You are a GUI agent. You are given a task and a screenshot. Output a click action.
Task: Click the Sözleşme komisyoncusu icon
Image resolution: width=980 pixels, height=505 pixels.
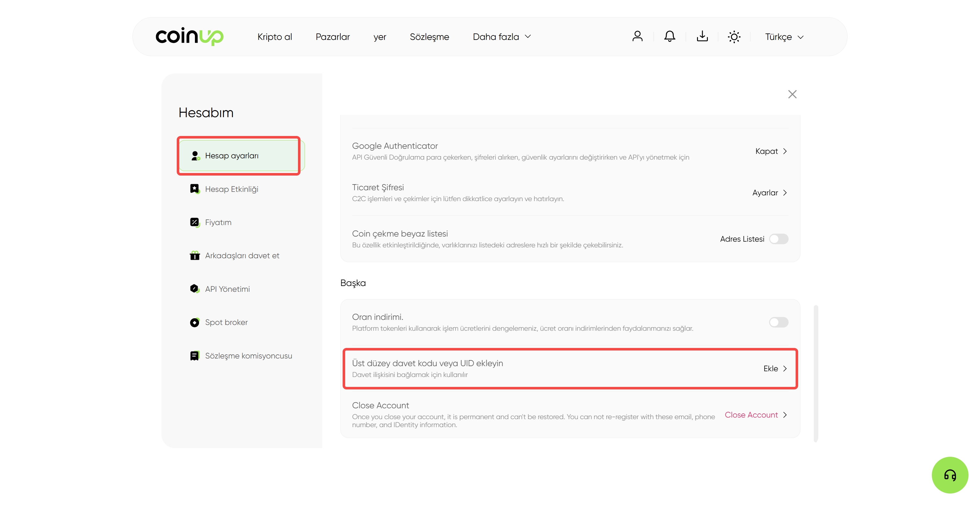pos(195,355)
